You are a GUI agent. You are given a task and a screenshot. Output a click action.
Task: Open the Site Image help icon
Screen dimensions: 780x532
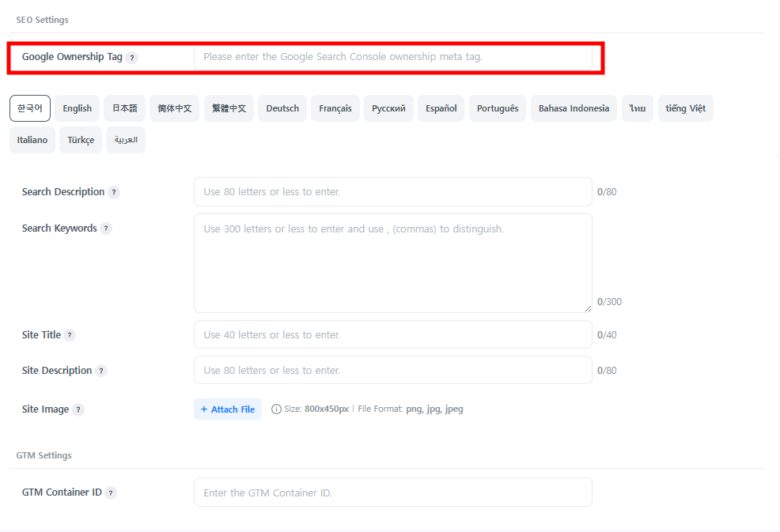[78, 409]
